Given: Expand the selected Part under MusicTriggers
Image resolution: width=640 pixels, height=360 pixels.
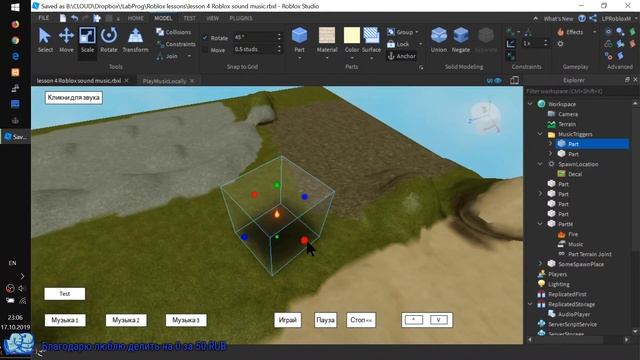Looking at the screenshot, I should 550,144.
